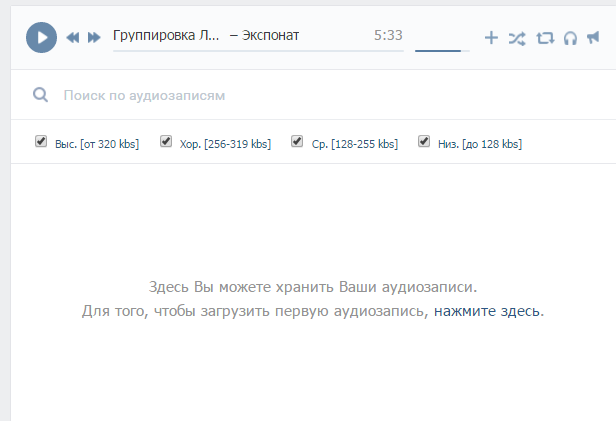This screenshot has height=421, width=616.
Task: Uncheck the 'Хор. [256-319 kbs]' checkbox
Action: [166, 142]
